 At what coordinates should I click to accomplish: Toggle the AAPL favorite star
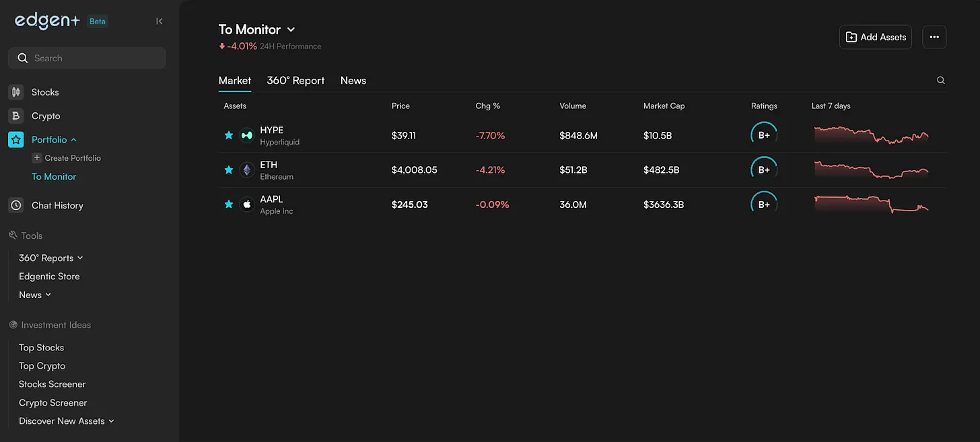(x=229, y=205)
